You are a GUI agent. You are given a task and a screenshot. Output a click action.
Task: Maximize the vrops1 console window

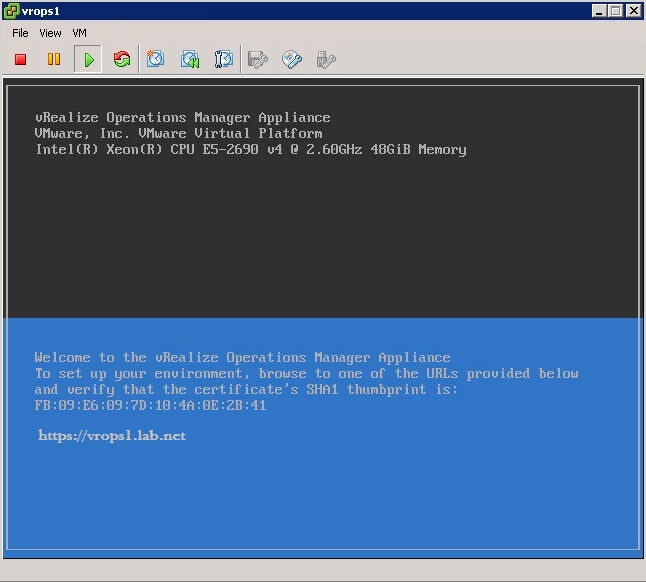(x=615, y=11)
